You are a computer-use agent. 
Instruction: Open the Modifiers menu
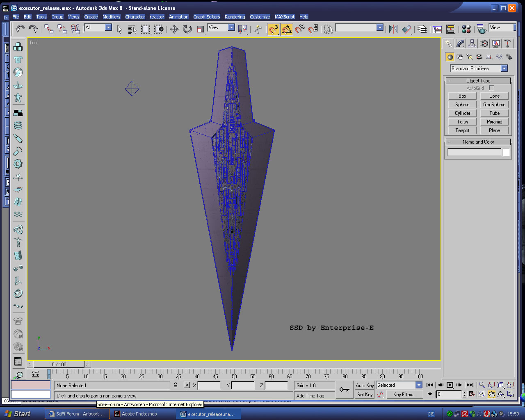coord(112,17)
